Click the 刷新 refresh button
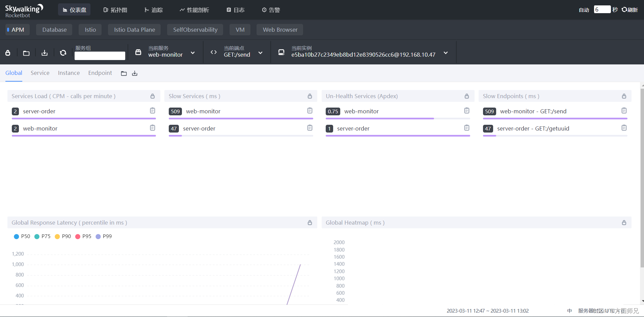The width and height of the screenshot is (644, 317). coord(630,10)
